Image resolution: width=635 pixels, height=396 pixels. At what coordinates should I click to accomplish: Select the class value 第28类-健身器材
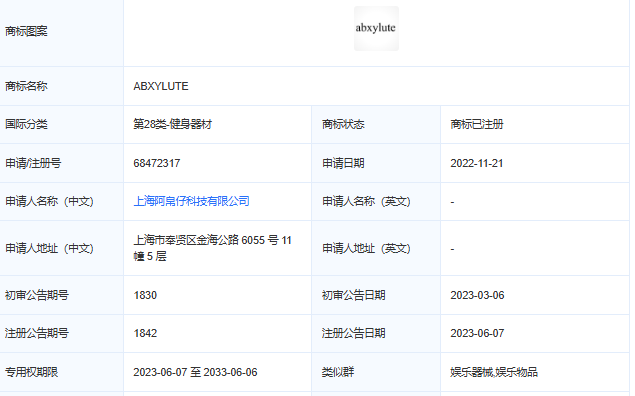[x=173, y=124]
